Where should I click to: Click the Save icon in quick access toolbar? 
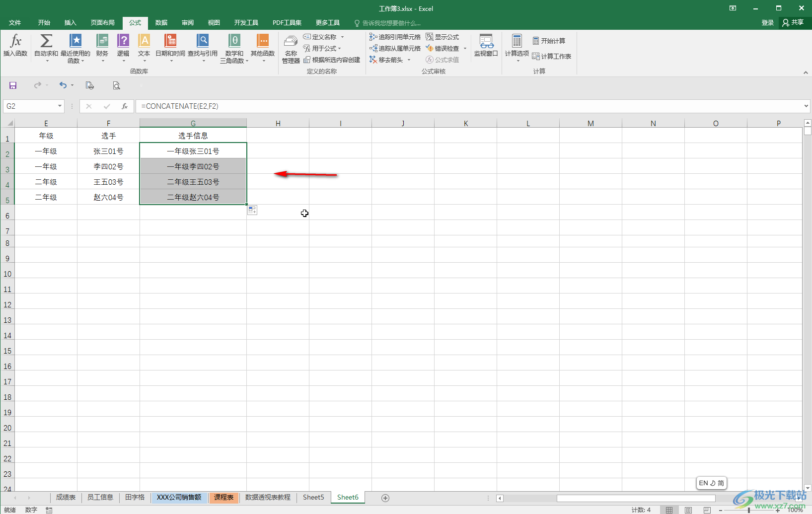click(x=13, y=85)
